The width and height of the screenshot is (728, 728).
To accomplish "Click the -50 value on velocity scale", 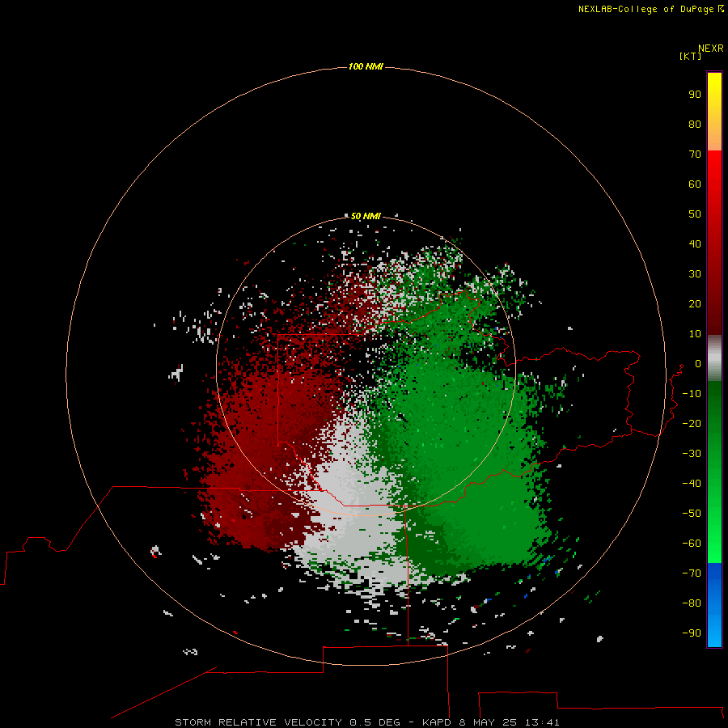I will [692, 514].
